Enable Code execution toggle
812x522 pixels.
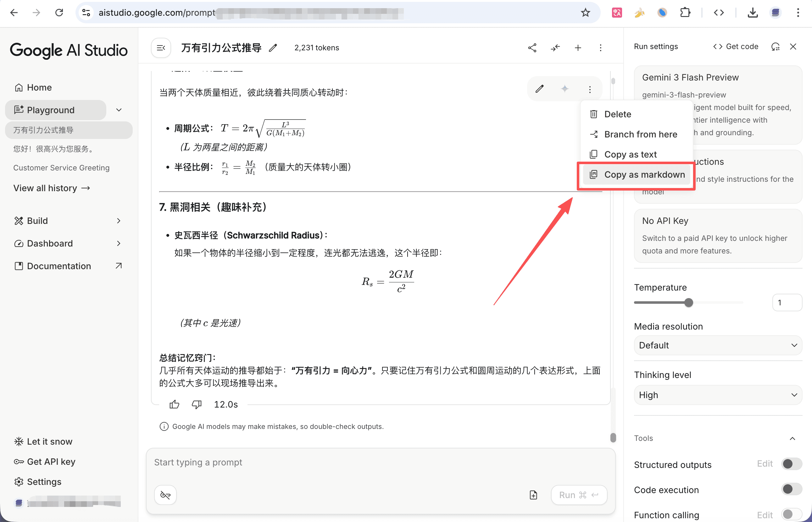(791, 489)
